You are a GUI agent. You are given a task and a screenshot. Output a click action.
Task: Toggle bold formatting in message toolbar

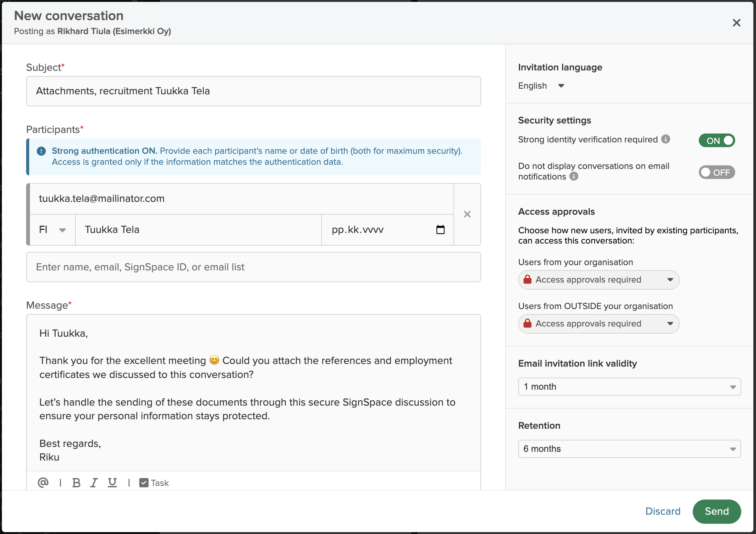[76, 482]
